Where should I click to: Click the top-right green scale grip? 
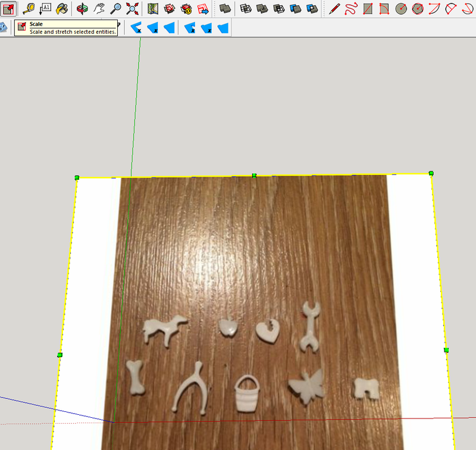tap(431, 173)
